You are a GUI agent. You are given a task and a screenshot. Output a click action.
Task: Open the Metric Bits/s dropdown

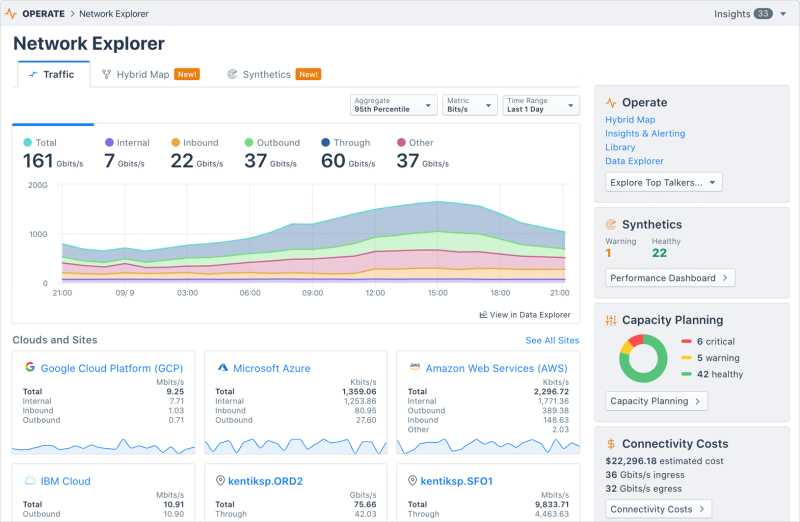(469, 105)
